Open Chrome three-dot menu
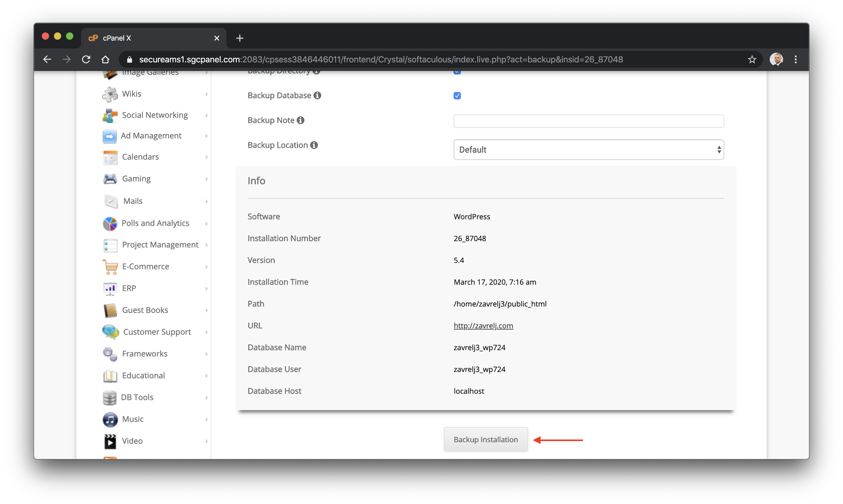The width and height of the screenshot is (843, 504). 796,60
